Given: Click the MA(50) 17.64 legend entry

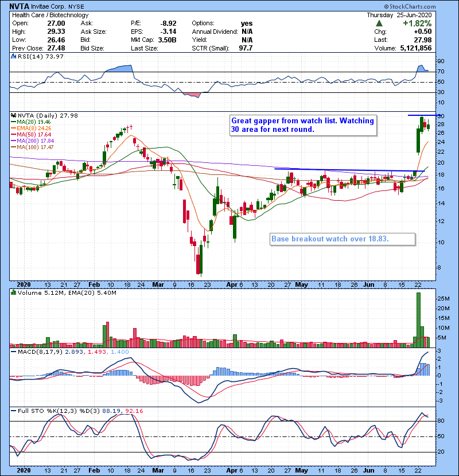Looking at the screenshot, I should [34, 134].
